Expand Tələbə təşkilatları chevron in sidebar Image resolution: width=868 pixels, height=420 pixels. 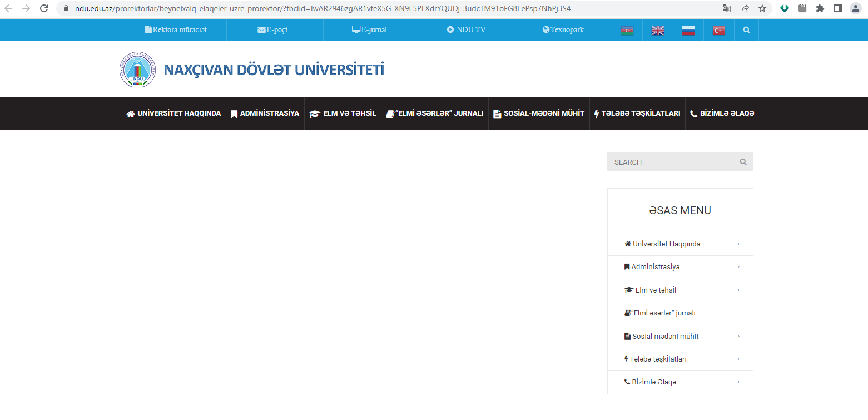coord(738,359)
